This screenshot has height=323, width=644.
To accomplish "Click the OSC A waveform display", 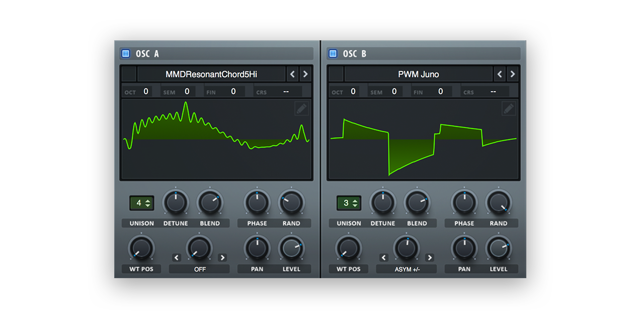I will (x=216, y=140).
